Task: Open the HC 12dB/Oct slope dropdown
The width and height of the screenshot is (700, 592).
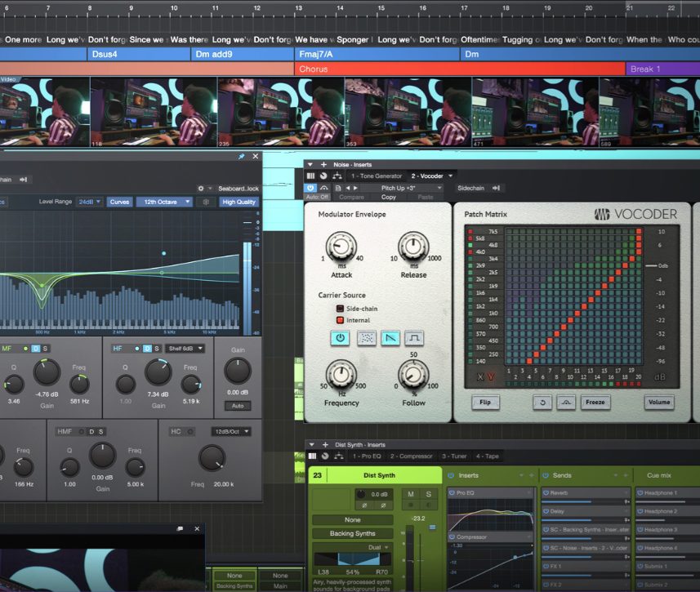Action: [x=231, y=432]
